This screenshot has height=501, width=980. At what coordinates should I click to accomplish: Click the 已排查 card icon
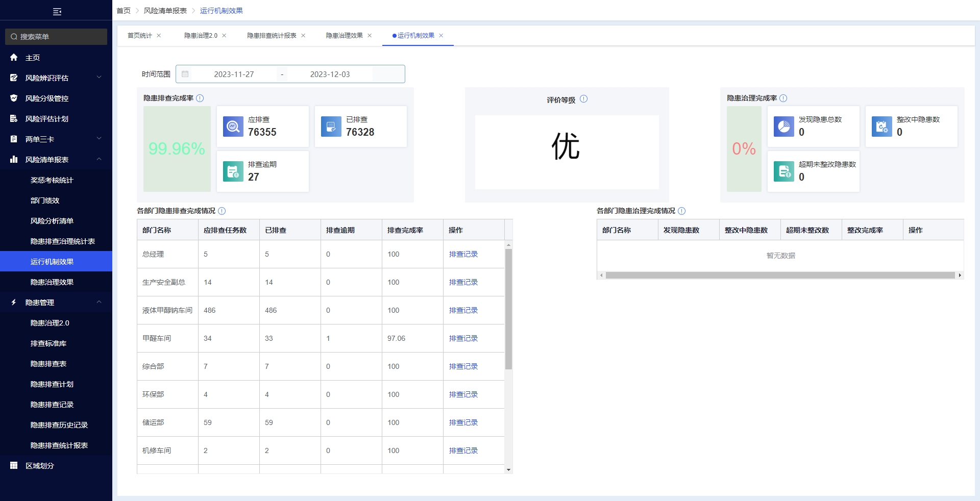331,127
